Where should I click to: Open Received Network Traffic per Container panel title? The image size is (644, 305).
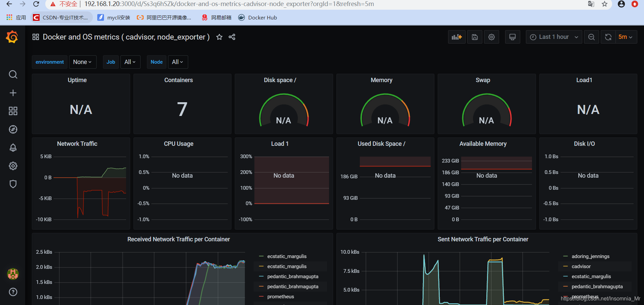tap(178, 239)
